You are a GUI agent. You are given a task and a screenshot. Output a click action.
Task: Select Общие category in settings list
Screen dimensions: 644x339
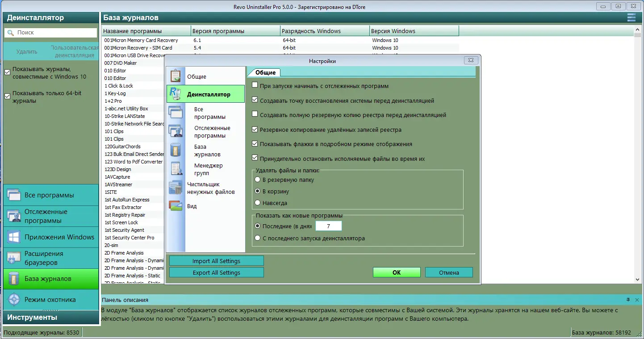pyautogui.click(x=206, y=76)
